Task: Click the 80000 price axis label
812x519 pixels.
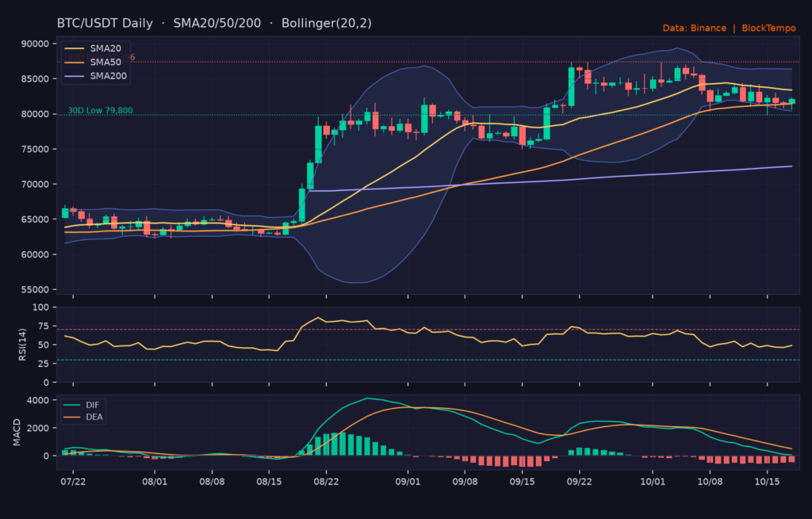Action: pyautogui.click(x=35, y=114)
